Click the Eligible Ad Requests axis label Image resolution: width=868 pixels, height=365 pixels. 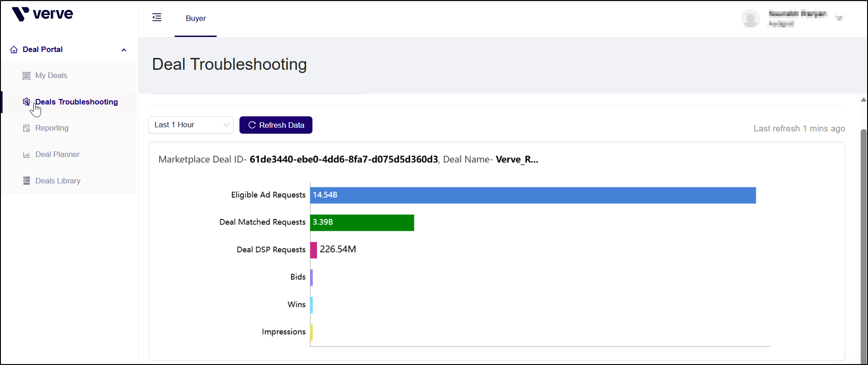pos(268,195)
